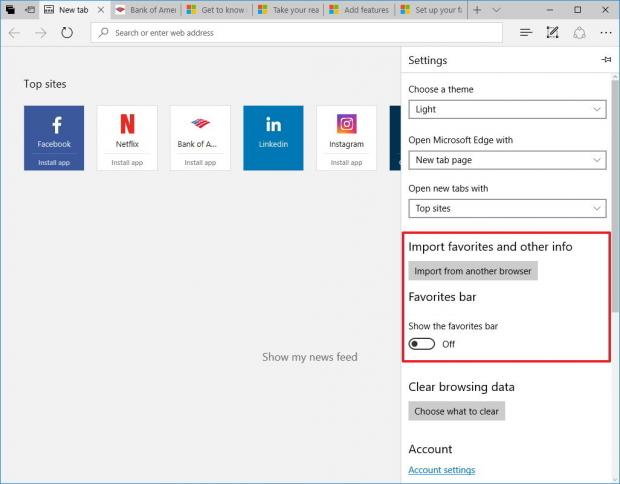The image size is (620, 484).
Task: Click Import from another browser button
Action: pos(473,271)
